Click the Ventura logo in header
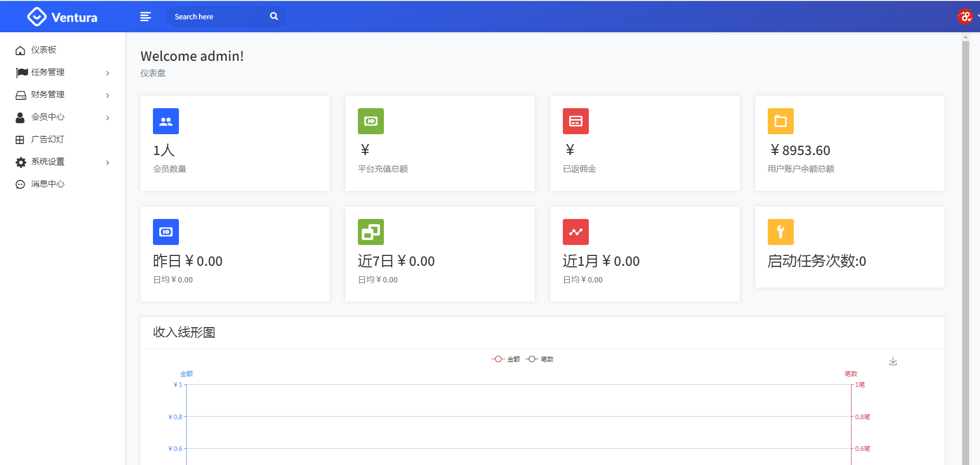The height and width of the screenshot is (465, 980). (x=62, y=17)
